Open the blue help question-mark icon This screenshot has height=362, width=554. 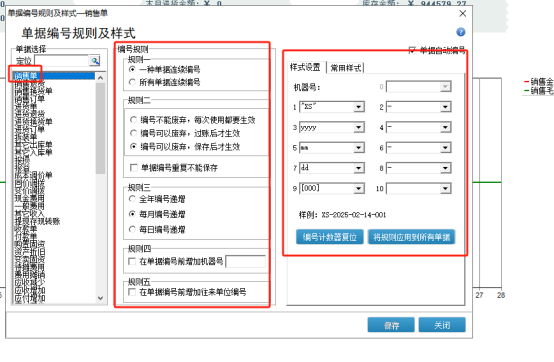coord(460,32)
